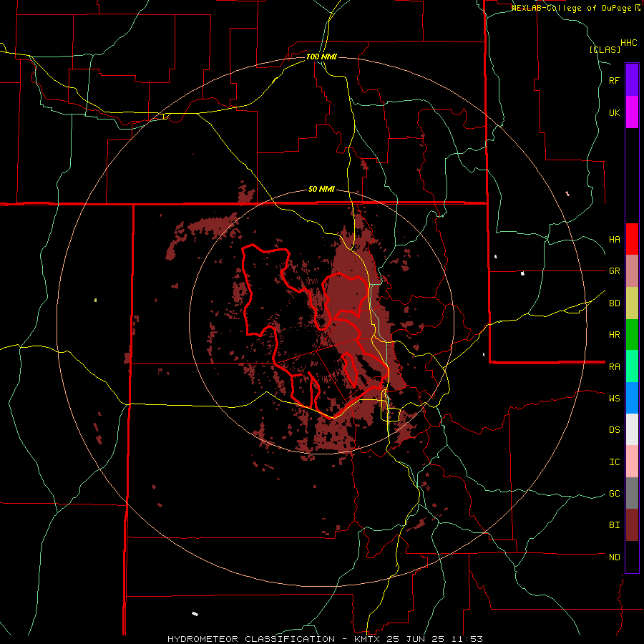Screen dimensions: 644x644
Task: Click the 100 NMI range ring label
Action: (x=321, y=57)
